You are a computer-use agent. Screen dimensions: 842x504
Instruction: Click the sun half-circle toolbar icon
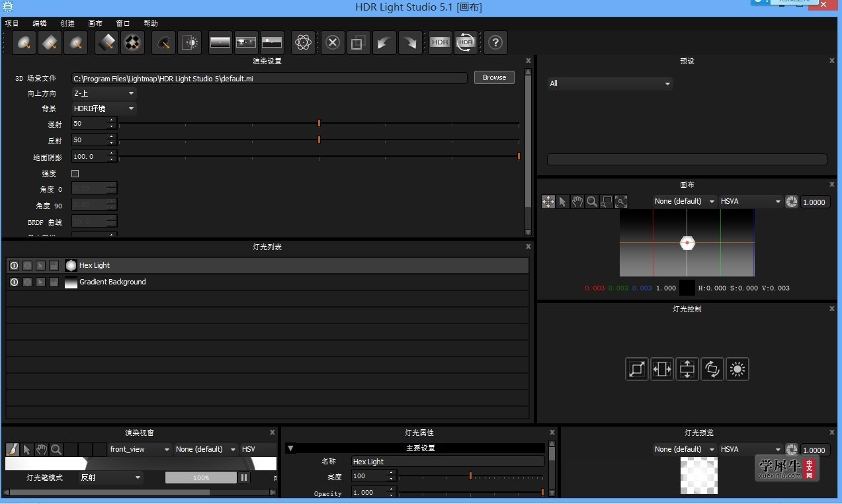tap(190, 42)
